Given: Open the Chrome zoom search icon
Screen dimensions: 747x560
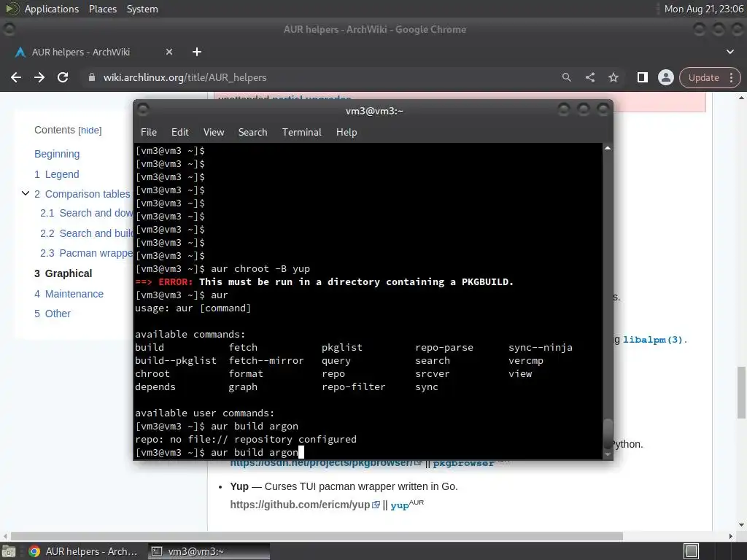Looking at the screenshot, I should click(x=566, y=77).
